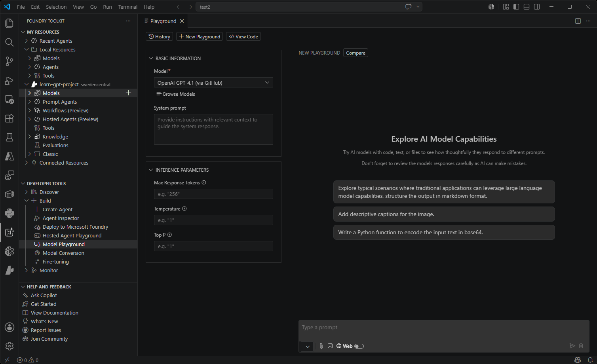
Task: Open the Accounts menu icon
Action: [x=9, y=327]
